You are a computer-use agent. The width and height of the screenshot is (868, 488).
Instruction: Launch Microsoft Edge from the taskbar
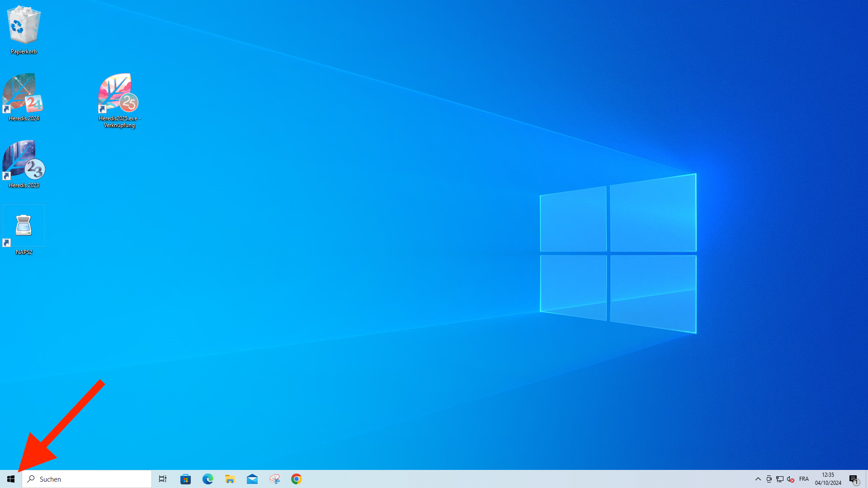click(208, 479)
